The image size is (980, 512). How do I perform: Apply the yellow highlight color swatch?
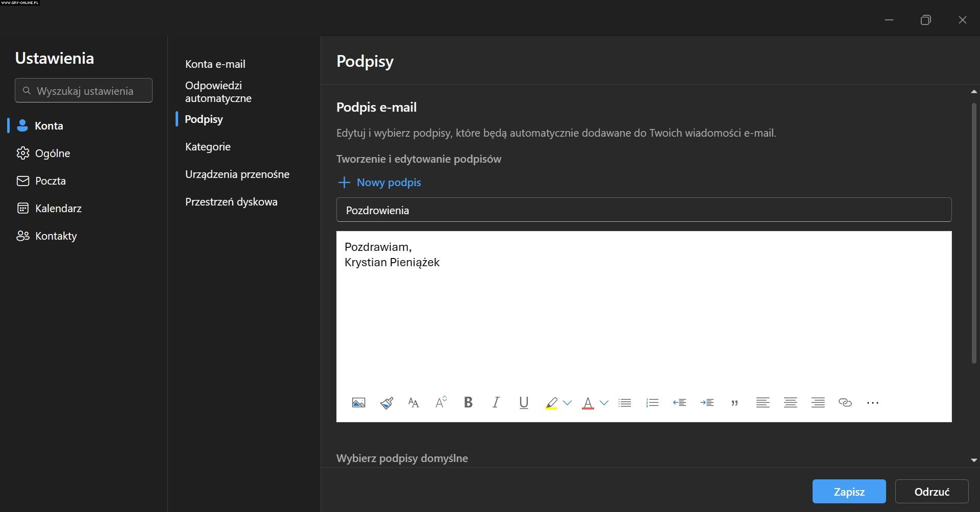(x=551, y=403)
